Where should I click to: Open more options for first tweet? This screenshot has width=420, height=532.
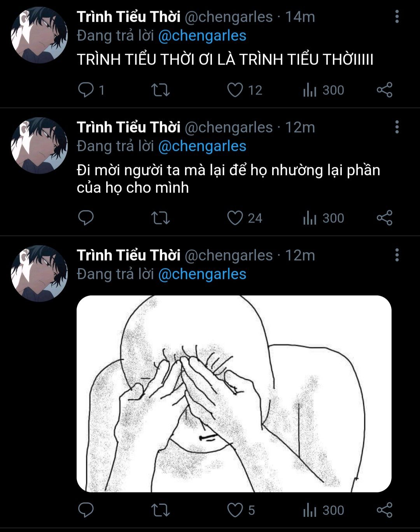point(397,17)
